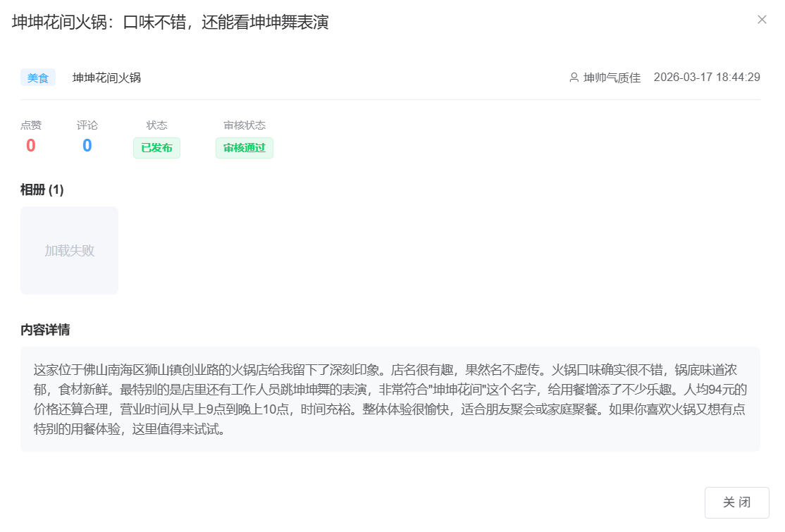Click the blue 评论 count
The width and height of the screenshot is (785, 532).
pos(85,144)
